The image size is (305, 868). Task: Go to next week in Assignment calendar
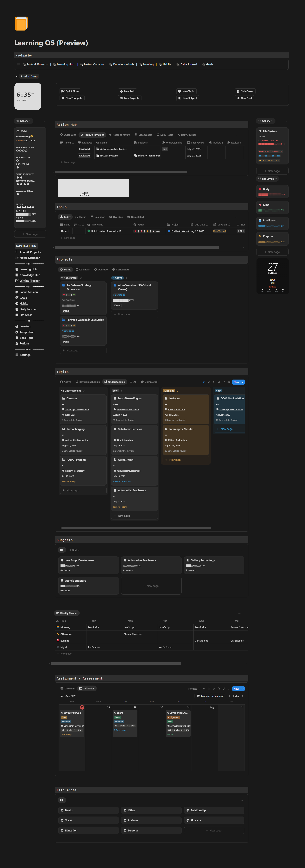point(242,696)
